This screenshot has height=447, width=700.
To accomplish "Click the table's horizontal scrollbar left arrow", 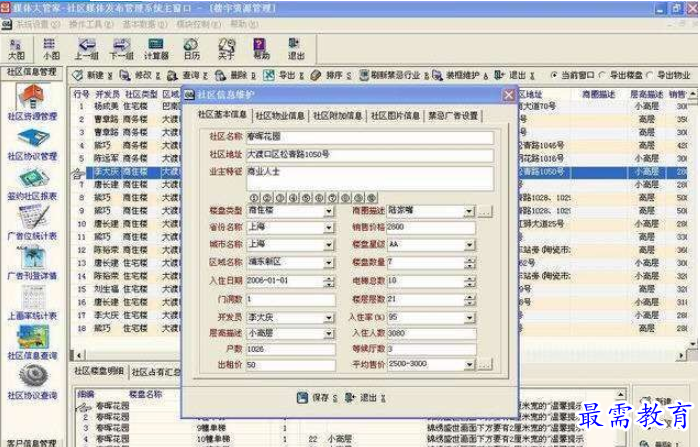I will [79, 355].
